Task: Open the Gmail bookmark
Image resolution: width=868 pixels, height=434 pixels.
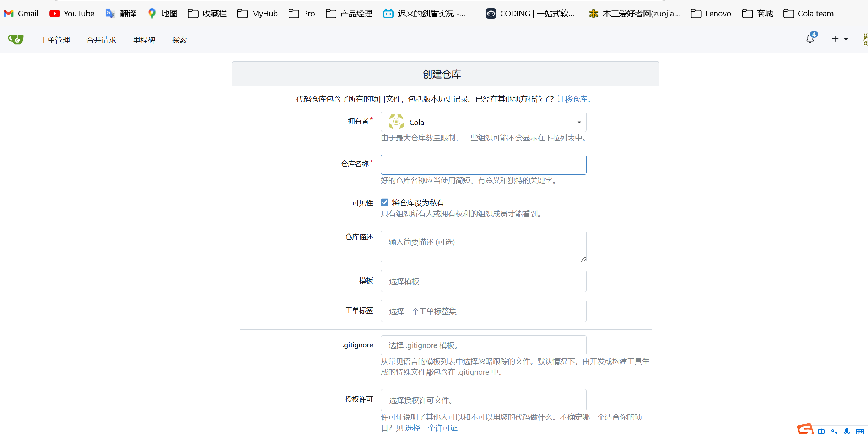Action: [x=21, y=14]
